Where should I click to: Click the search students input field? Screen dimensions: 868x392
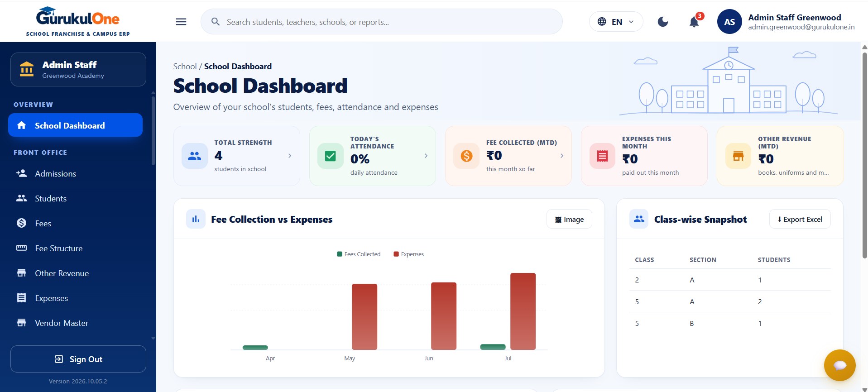point(382,22)
